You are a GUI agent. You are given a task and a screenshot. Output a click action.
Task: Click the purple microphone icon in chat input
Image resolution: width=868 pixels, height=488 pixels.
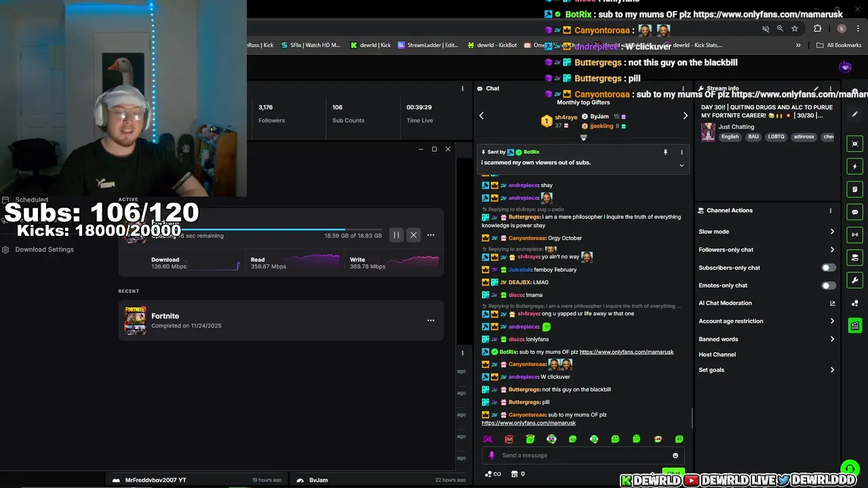492,455
